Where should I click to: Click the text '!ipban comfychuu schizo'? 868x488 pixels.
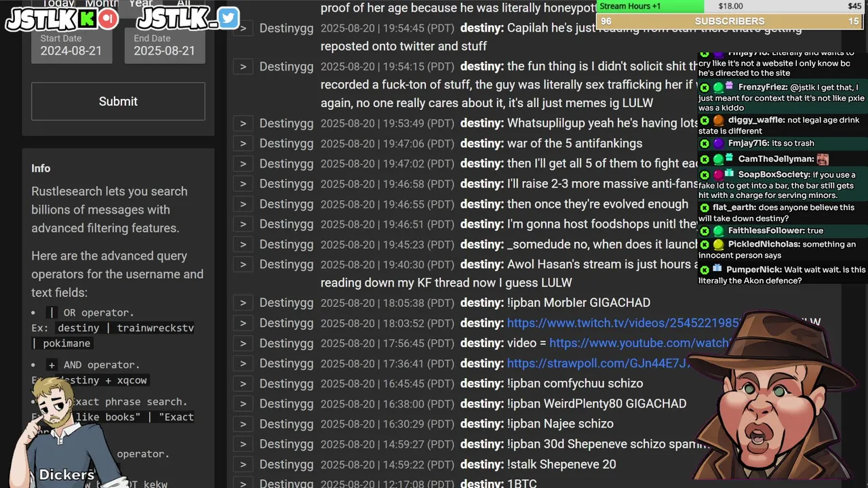[x=575, y=384]
